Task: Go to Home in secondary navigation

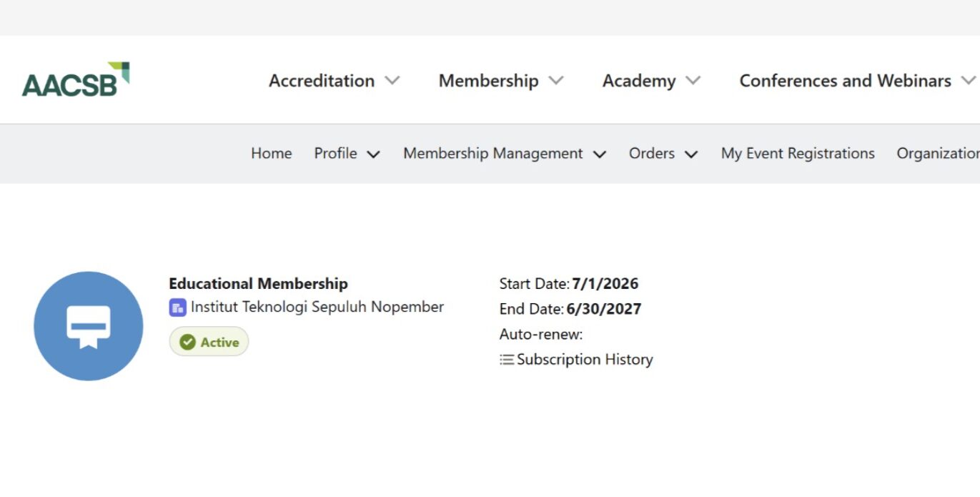Action: click(x=272, y=153)
